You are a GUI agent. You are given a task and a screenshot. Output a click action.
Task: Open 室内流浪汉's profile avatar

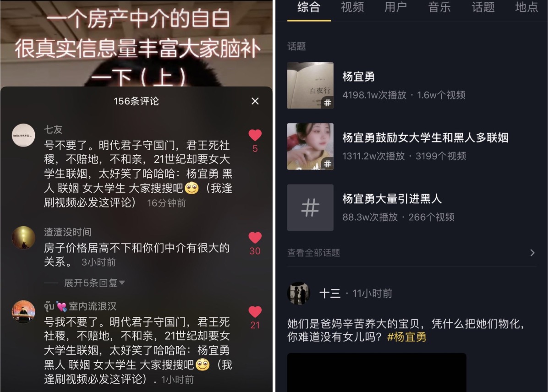tap(23, 312)
